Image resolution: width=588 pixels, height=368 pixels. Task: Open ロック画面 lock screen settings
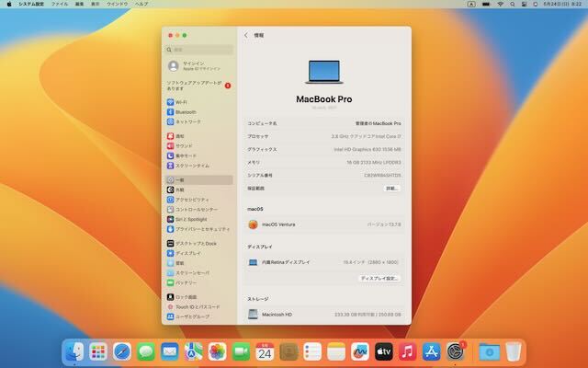tap(199, 297)
